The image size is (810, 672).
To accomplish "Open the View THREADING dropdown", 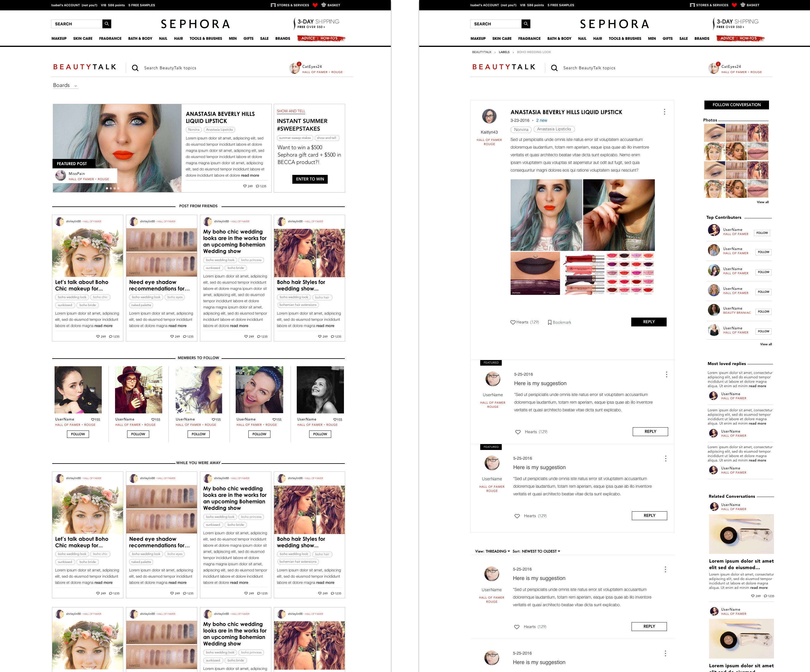I will pos(498,551).
